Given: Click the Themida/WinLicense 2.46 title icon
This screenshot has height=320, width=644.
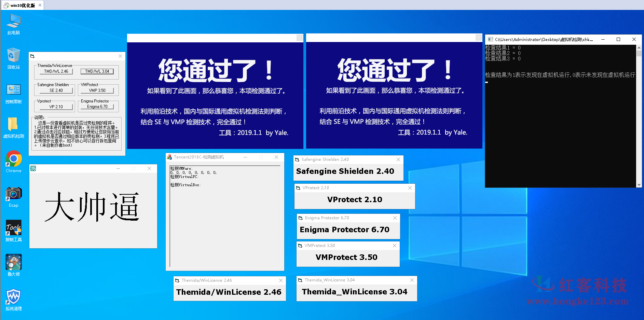Looking at the screenshot, I should tap(177, 280).
